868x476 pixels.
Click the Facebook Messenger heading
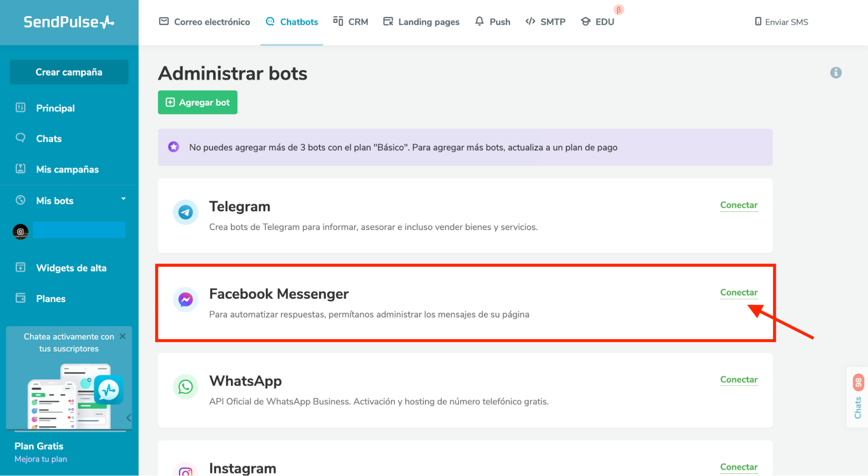coord(279,294)
